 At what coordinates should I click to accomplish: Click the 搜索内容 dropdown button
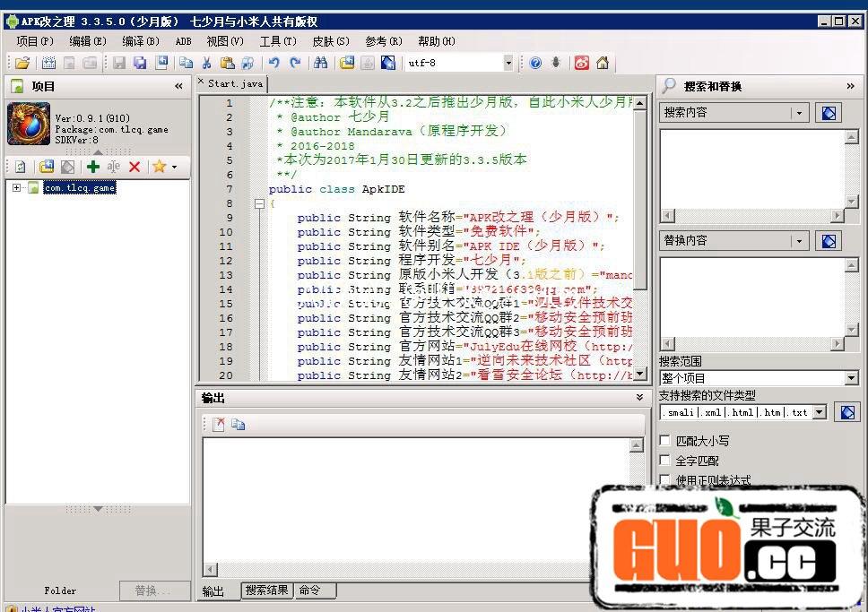799,113
